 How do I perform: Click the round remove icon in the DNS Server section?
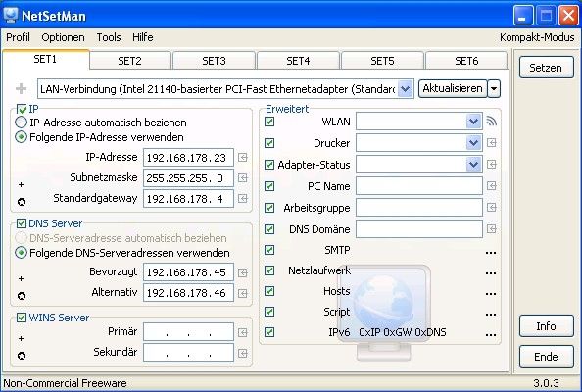(x=22, y=296)
